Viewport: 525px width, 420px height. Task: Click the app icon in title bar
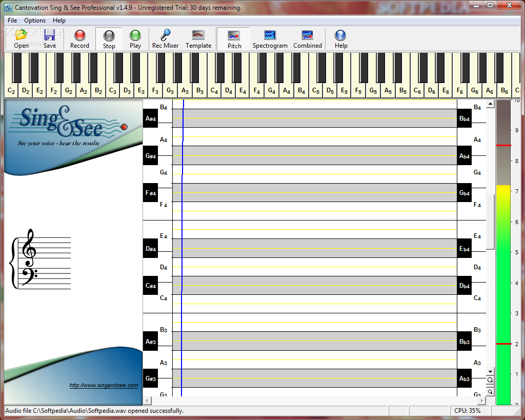(x=8, y=7)
